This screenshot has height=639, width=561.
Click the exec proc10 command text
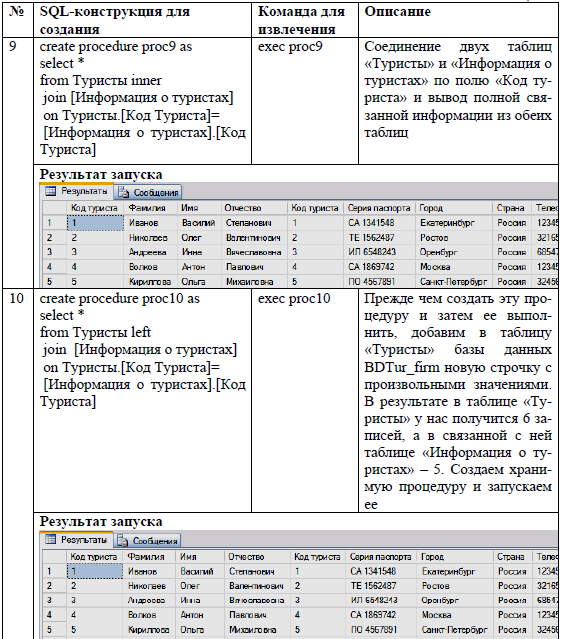point(294,299)
